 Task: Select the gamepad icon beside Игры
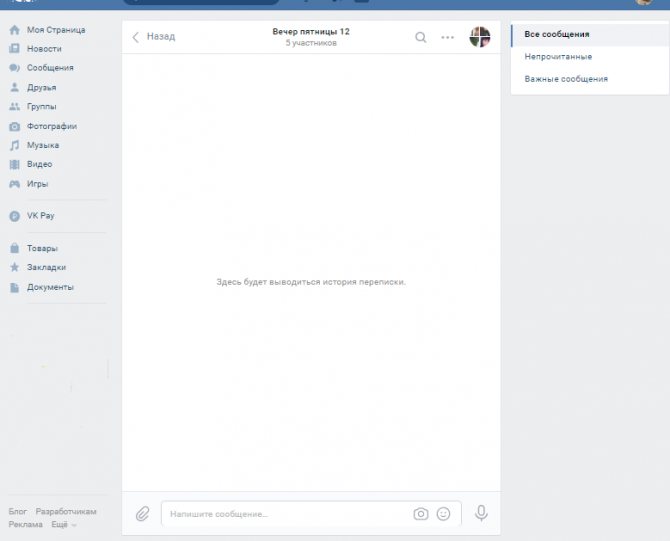[15, 184]
